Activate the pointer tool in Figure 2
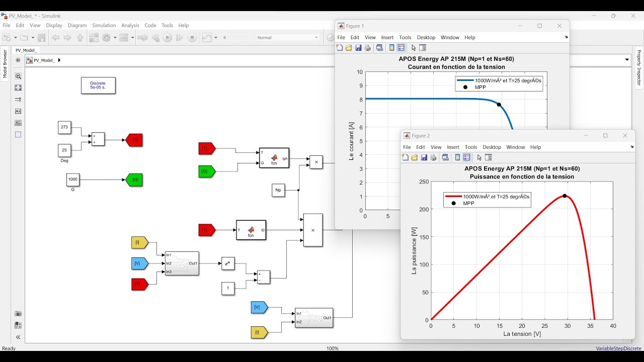 (x=479, y=157)
